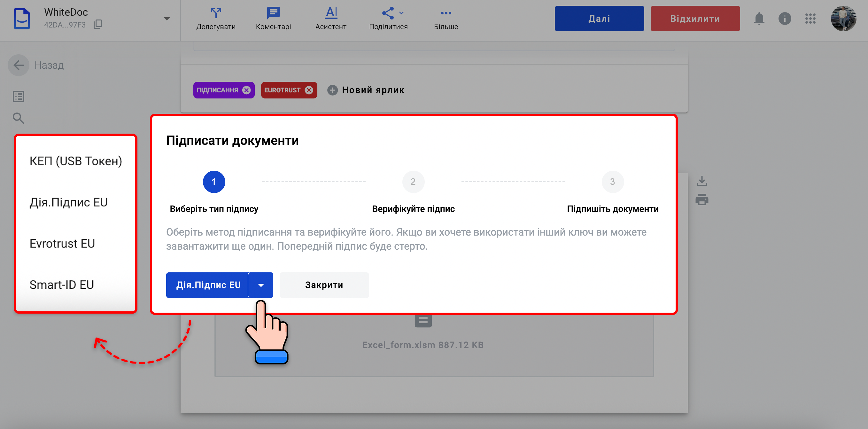
Task: Open the Коментарі comments panel
Action: point(273,13)
